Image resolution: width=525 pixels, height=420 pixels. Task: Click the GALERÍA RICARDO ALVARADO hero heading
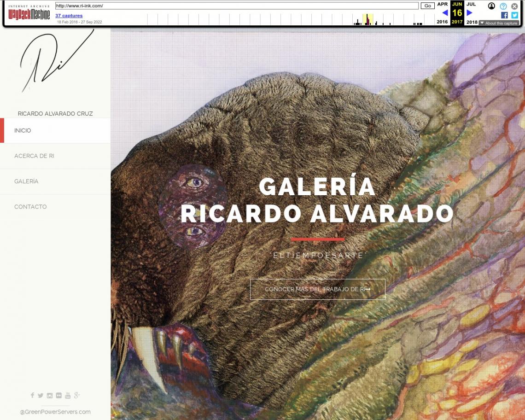317,200
